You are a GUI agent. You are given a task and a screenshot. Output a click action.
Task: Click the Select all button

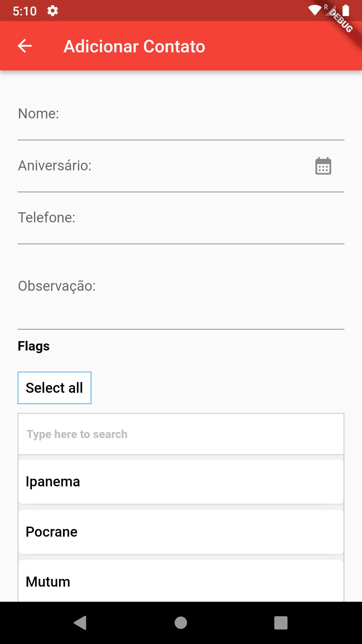click(x=54, y=388)
